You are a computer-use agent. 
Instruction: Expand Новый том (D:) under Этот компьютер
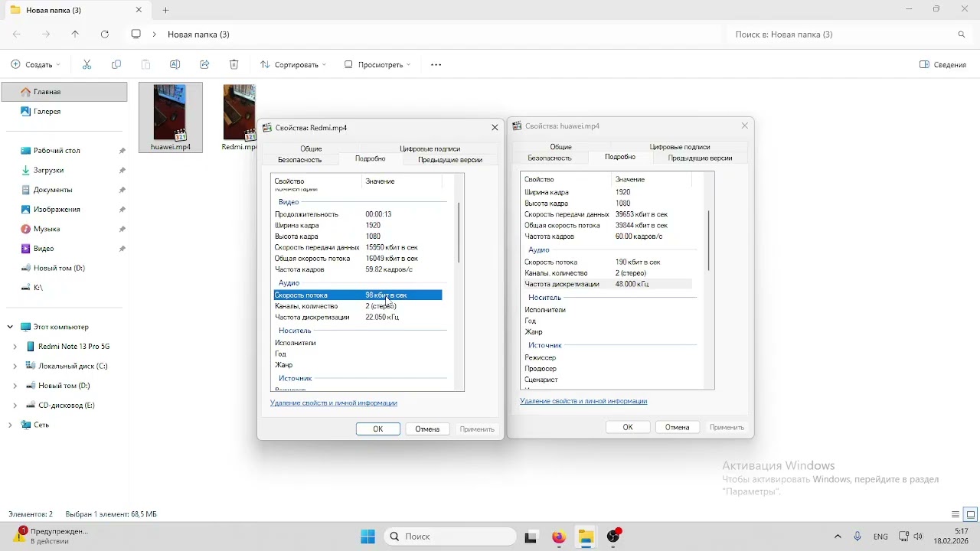pyautogui.click(x=15, y=386)
